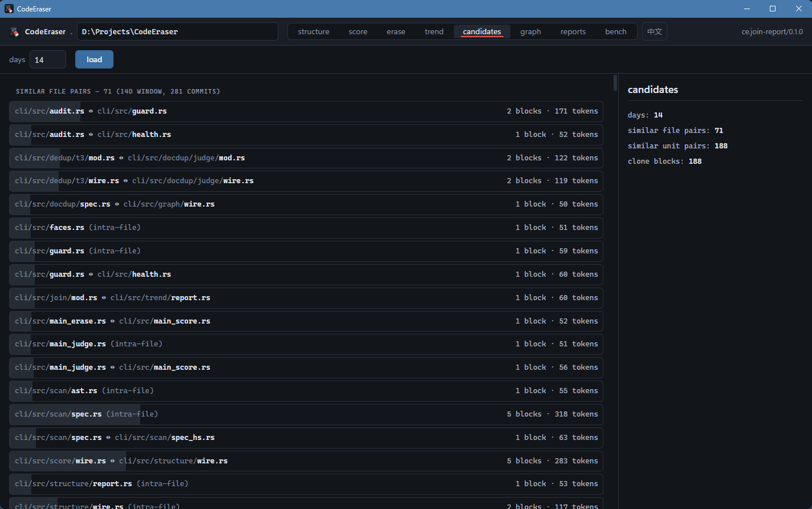
Task: Click the CodeEraser title bar app icon
Action: point(9,9)
